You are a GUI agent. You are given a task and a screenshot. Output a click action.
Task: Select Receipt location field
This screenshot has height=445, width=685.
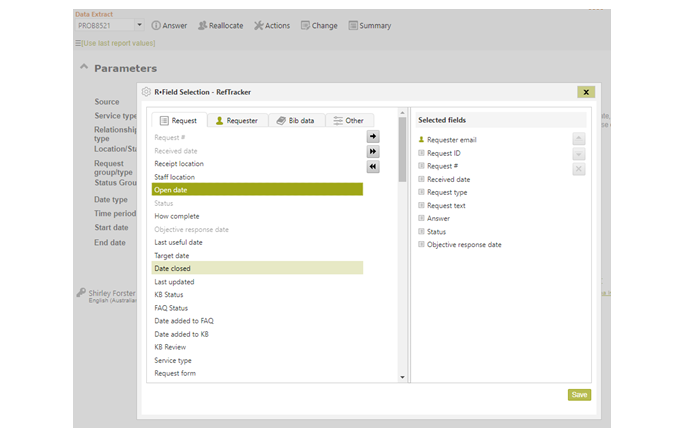point(257,164)
